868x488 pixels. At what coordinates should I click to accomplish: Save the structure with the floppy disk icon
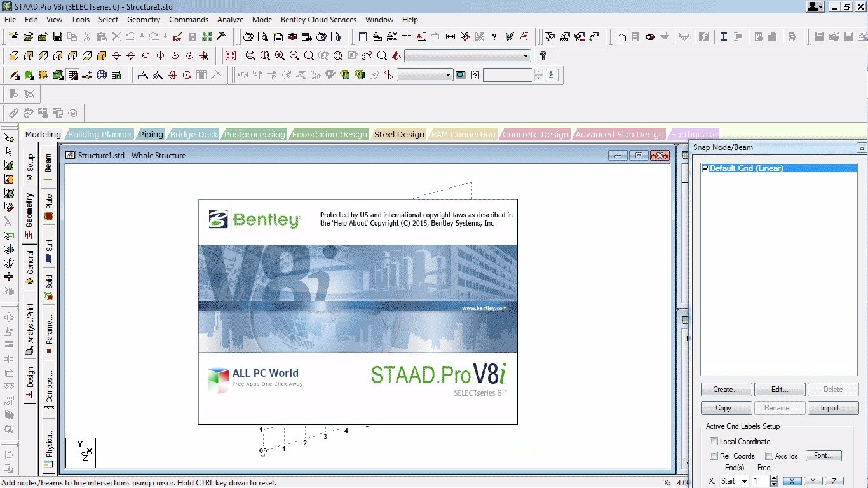[x=57, y=36]
